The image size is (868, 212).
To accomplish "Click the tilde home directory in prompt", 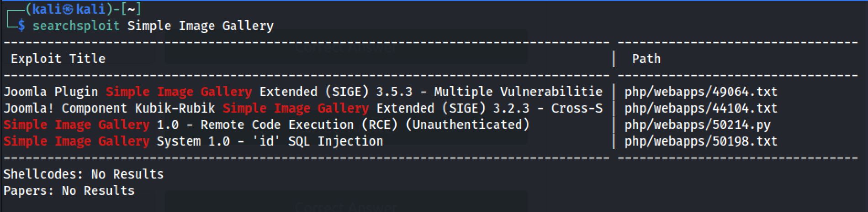I will (131, 10).
